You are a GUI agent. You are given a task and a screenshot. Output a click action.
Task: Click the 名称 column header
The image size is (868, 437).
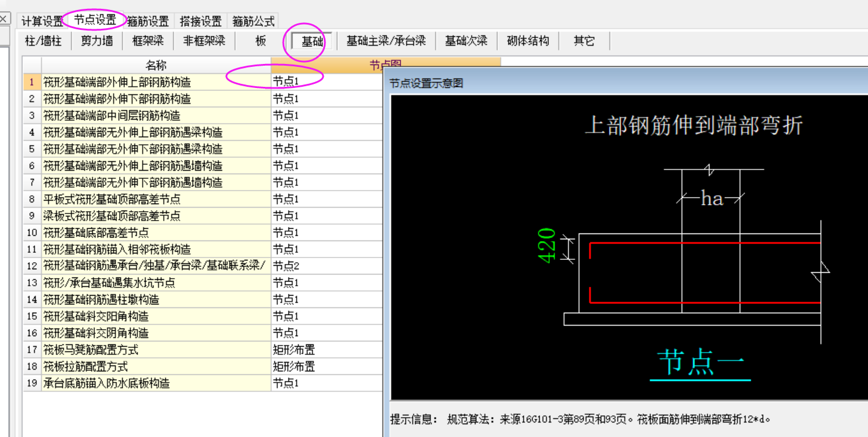tap(156, 65)
